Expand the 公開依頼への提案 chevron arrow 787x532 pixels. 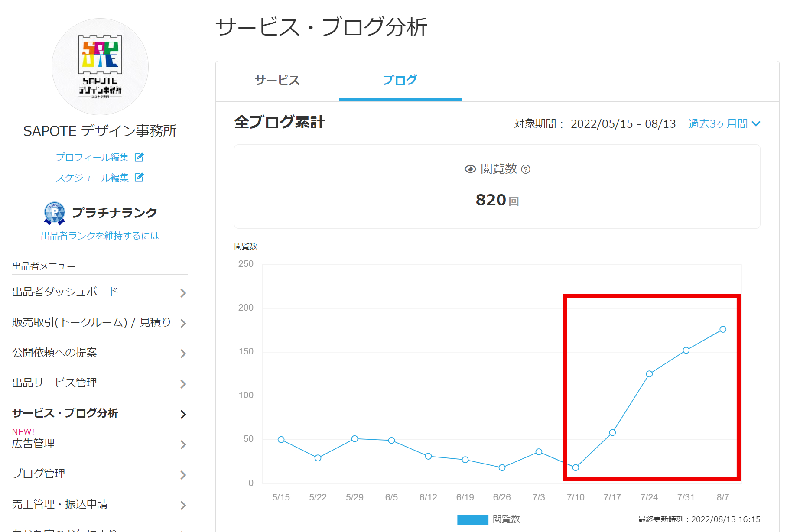pyautogui.click(x=183, y=354)
